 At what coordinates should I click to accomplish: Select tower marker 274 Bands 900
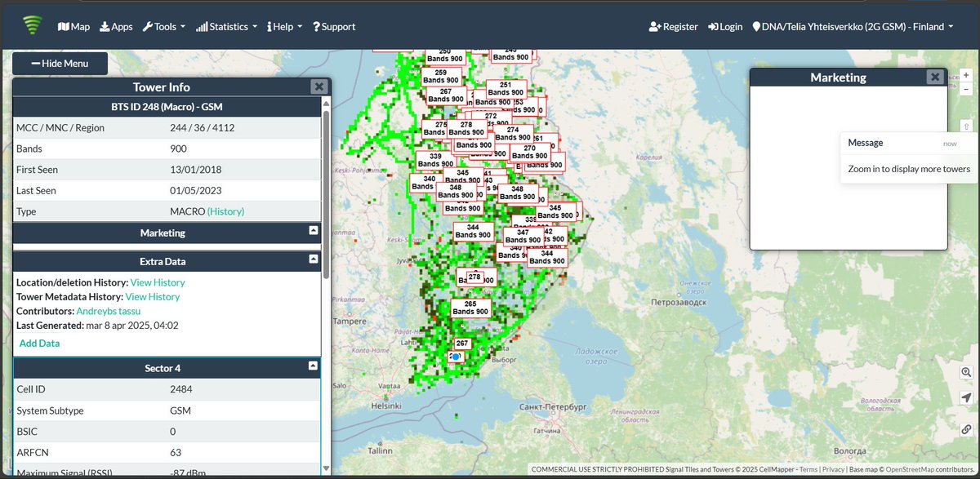513,134
